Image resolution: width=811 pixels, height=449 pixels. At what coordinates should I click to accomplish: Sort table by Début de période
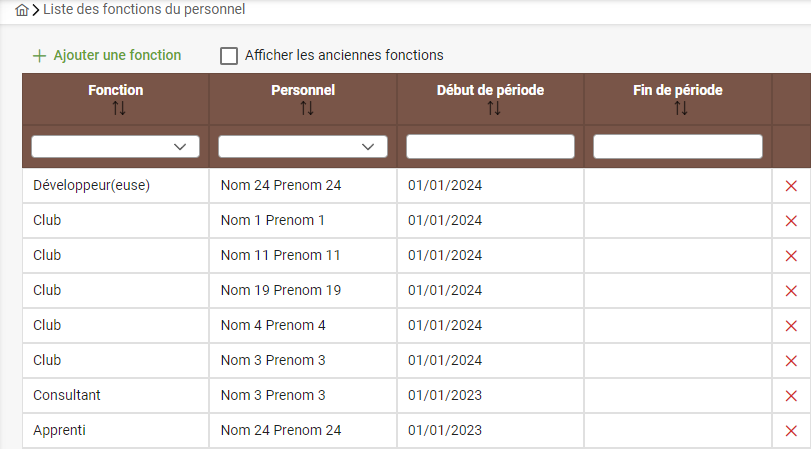494,108
